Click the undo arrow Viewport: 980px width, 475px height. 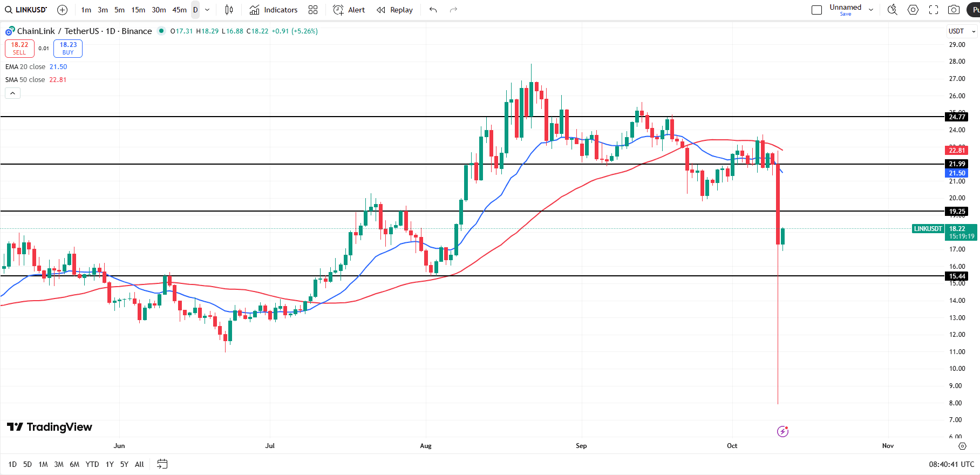click(433, 10)
